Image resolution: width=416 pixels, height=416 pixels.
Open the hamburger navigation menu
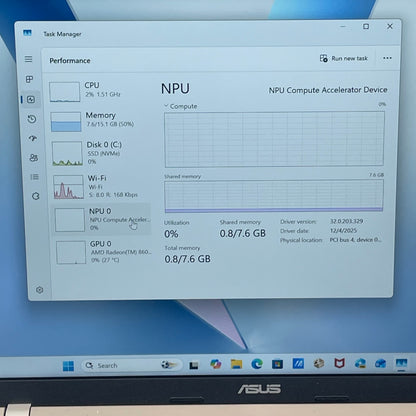(x=29, y=59)
